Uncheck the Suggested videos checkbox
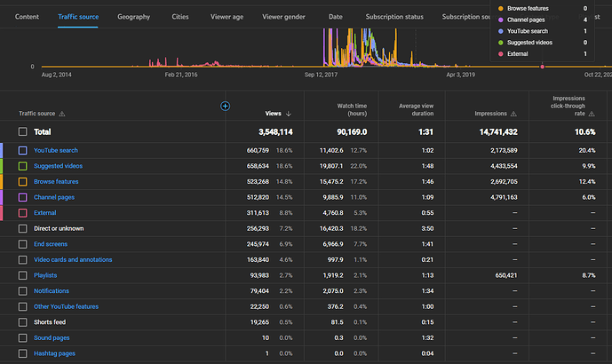Image resolution: width=612 pixels, height=364 pixels. coord(21,166)
